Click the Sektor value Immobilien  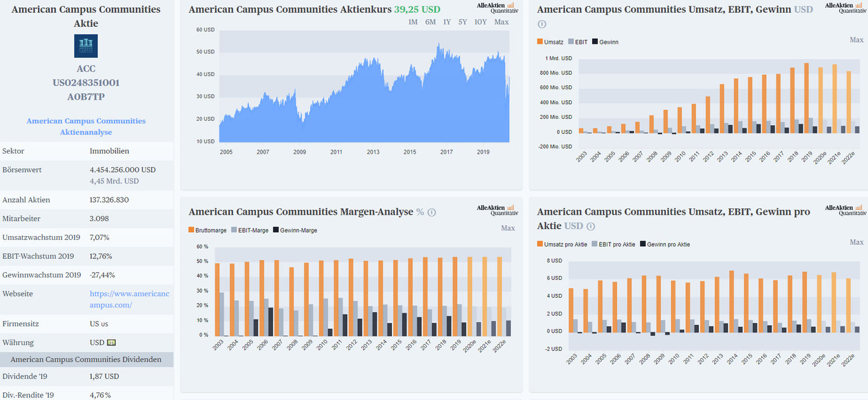tap(109, 151)
